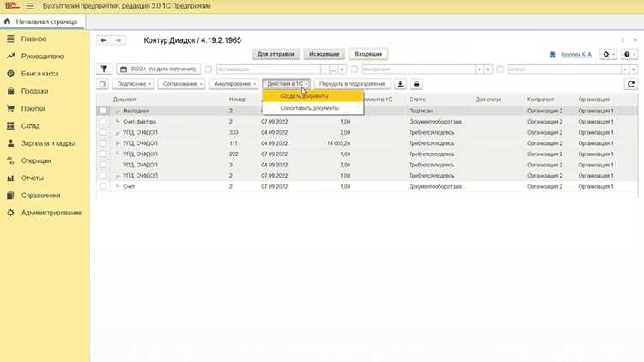Tick the checkbox for the Накладная row
644x362 pixels.
(103, 111)
